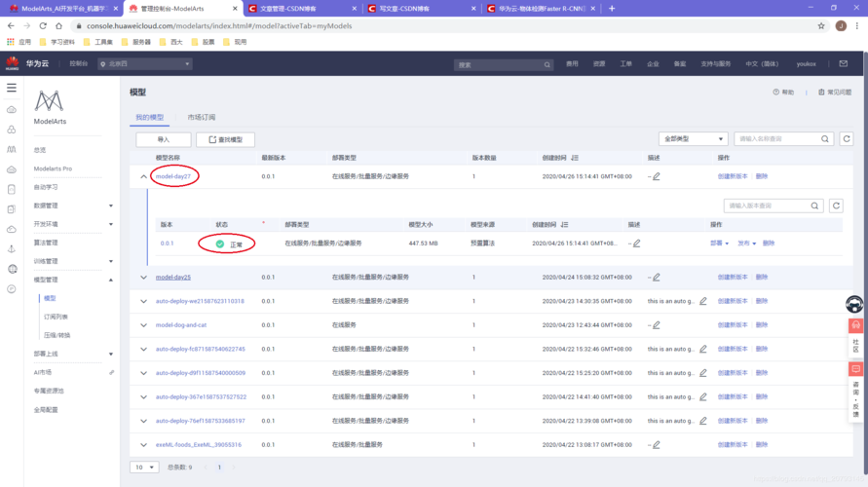Viewport: 868px width, 487px height.
Task: Click the browser address bar
Action: [x=443, y=26]
